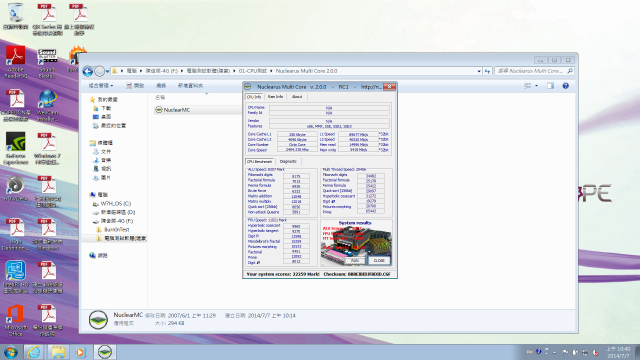Screen dimensions: 640x360
Task: Open Adobe Reader desktop shortcut
Action: [x=16, y=62]
